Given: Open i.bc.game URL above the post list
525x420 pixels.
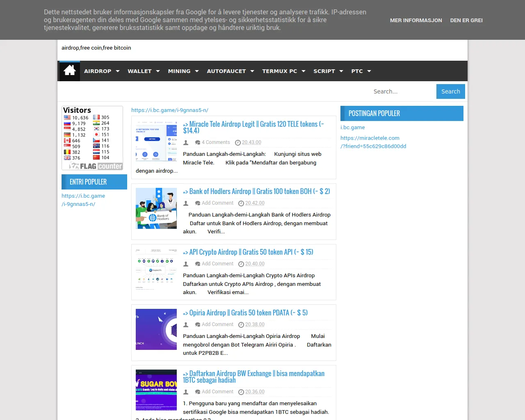Looking at the screenshot, I should click(170, 110).
